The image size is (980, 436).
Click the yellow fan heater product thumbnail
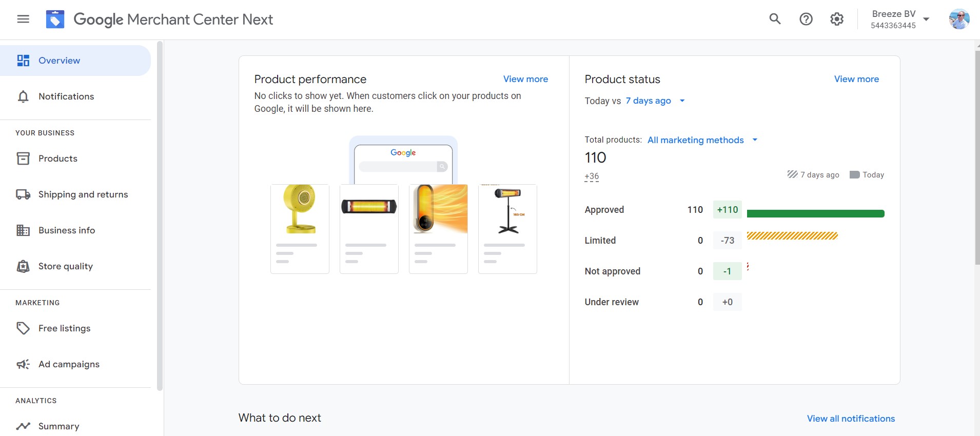tap(300, 209)
